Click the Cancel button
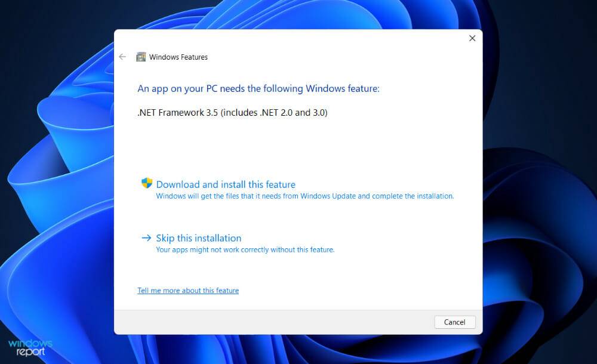Screen dimensions: 597x364 pos(454,322)
